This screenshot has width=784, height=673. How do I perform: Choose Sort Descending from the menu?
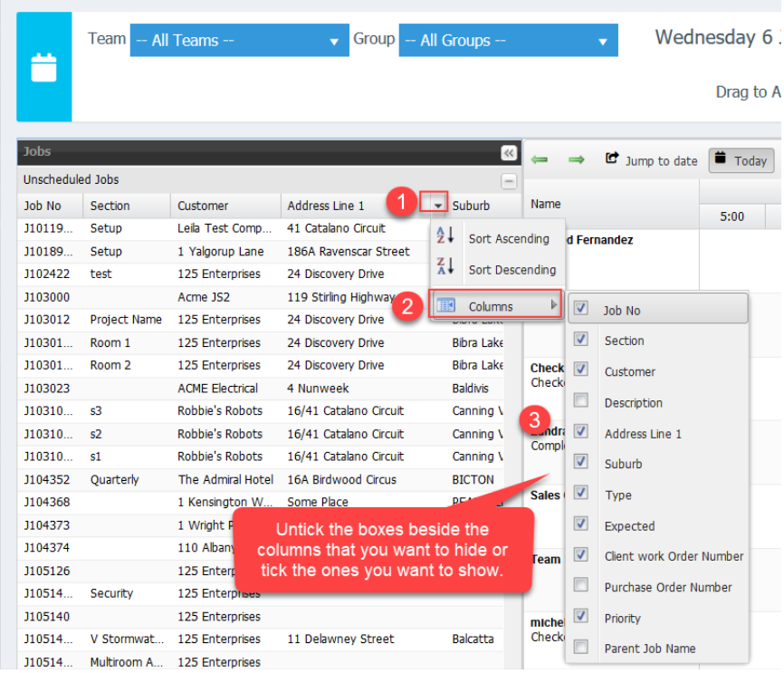point(512,270)
